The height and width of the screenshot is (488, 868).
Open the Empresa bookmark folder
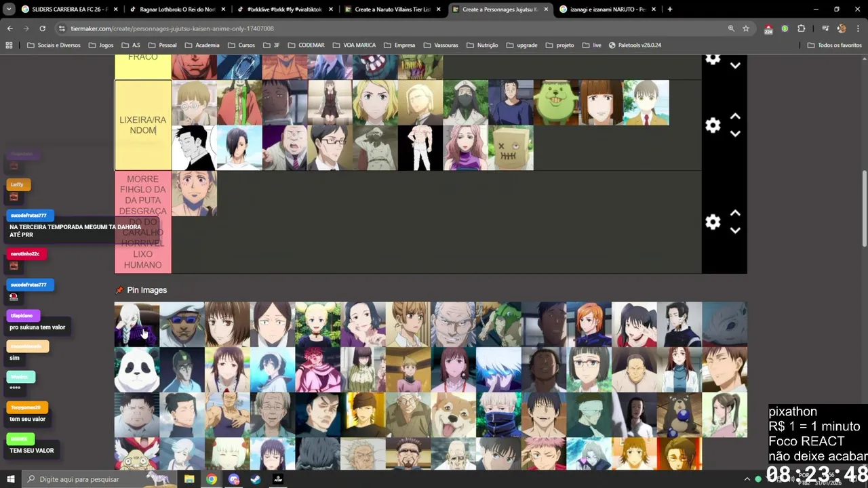click(399, 45)
